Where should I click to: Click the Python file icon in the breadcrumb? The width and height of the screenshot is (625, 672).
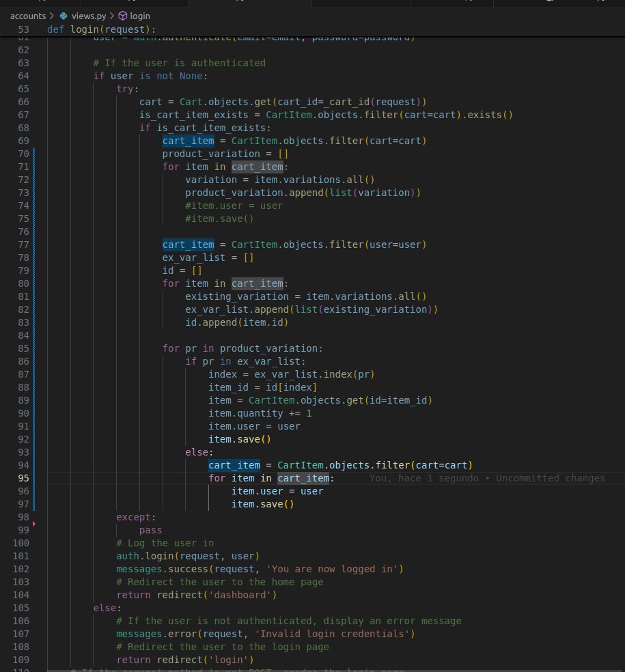(x=64, y=16)
